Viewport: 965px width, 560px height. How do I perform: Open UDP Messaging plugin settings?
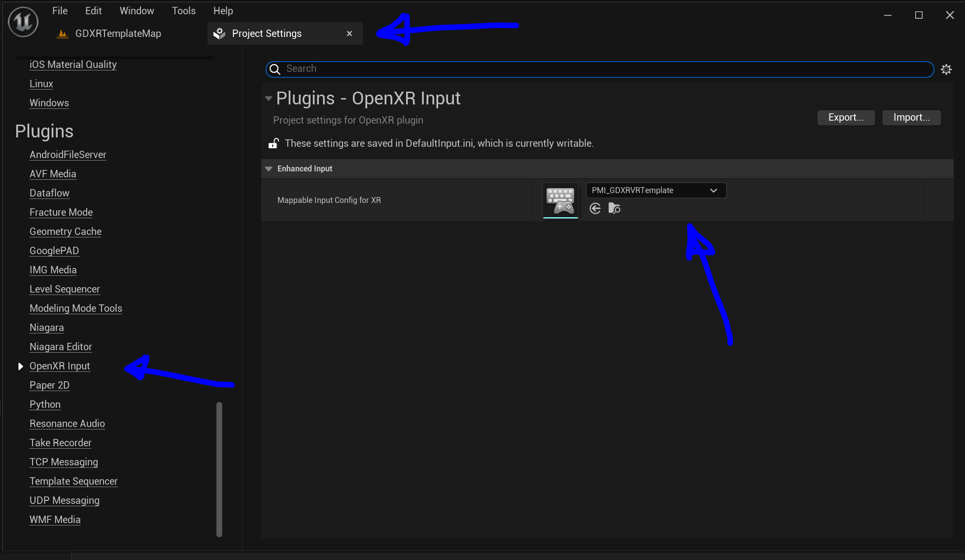click(x=65, y=500)
